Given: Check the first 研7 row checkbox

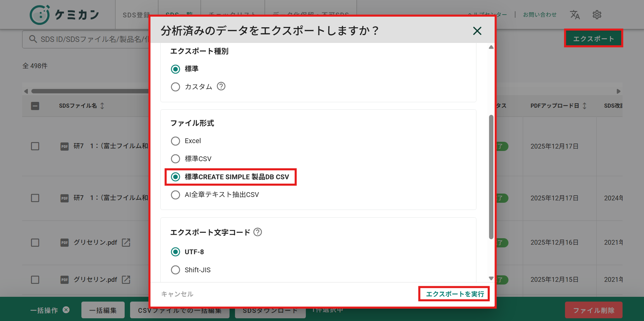Looking at the screenshot, I should (x=35, y=146).
